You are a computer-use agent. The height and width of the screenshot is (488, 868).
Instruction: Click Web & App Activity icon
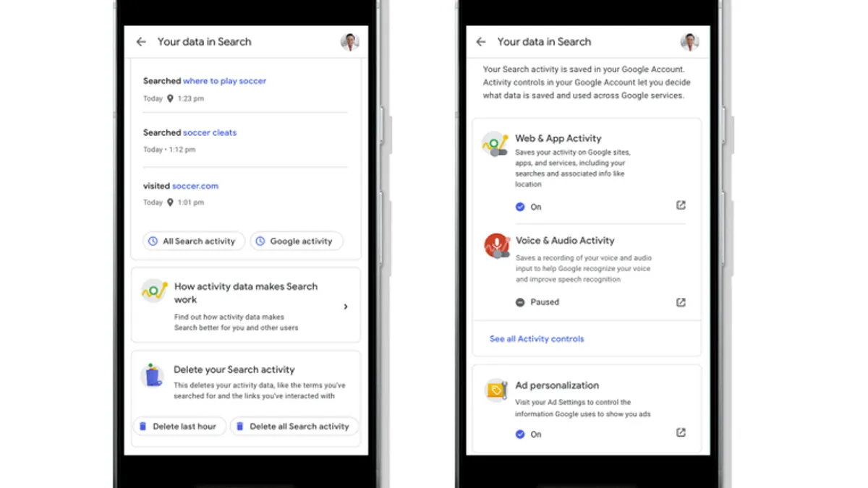[x=495, y=144]
